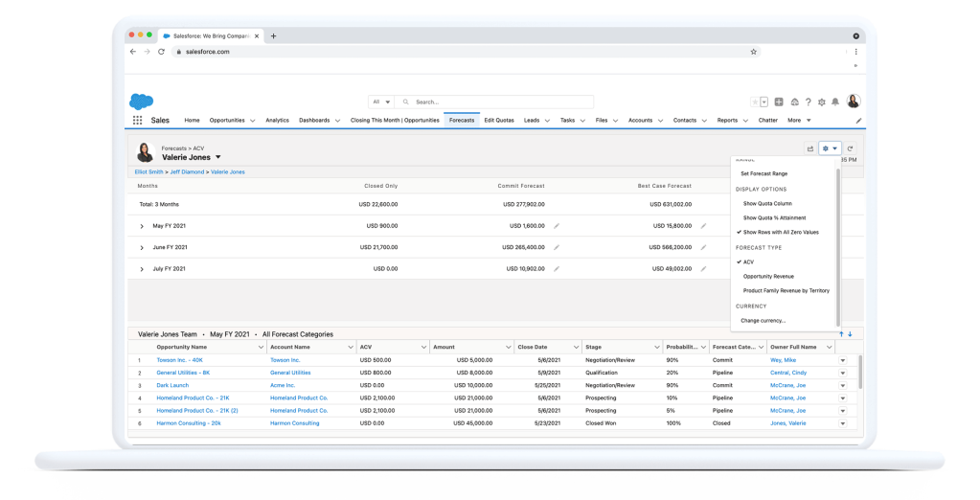
Task: Click the down arrow above opportunity list
Action: (x=850, y=334)
